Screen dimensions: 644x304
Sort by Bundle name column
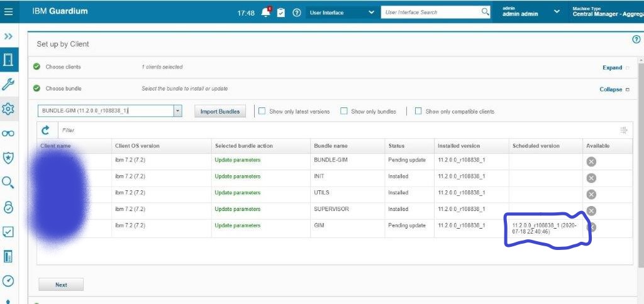tap(331, 146)
